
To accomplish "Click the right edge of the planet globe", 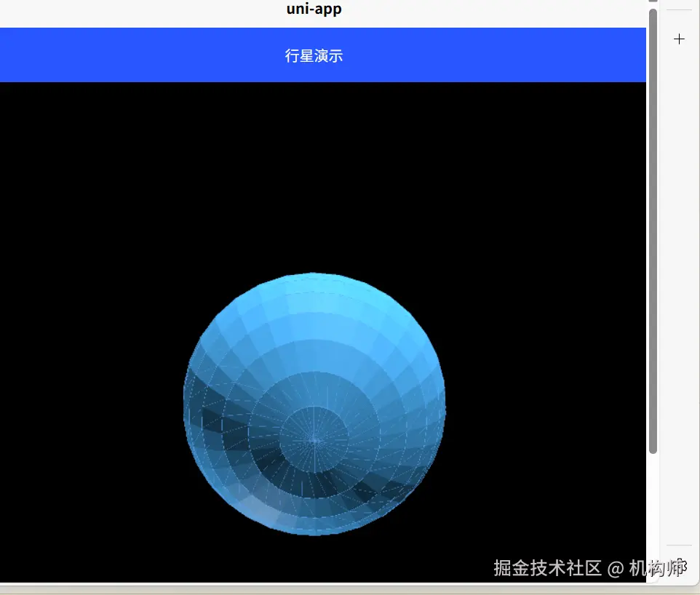I will (x=442, y=404).
